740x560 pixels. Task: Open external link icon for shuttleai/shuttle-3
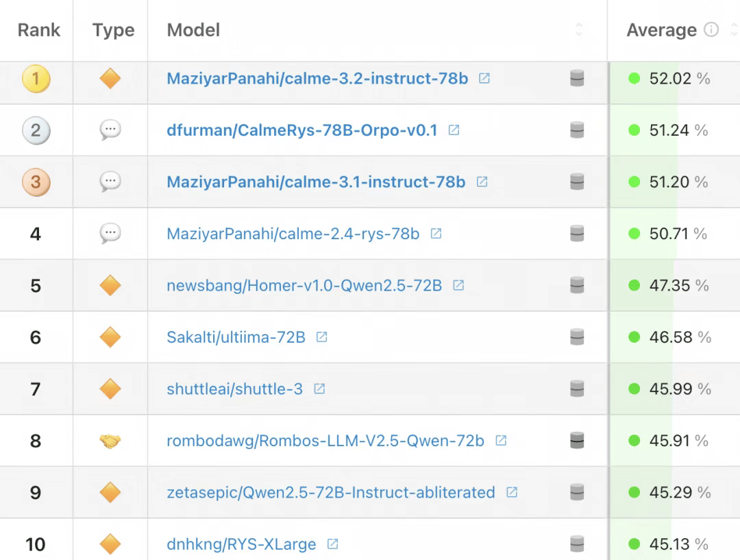pos(319,389)
